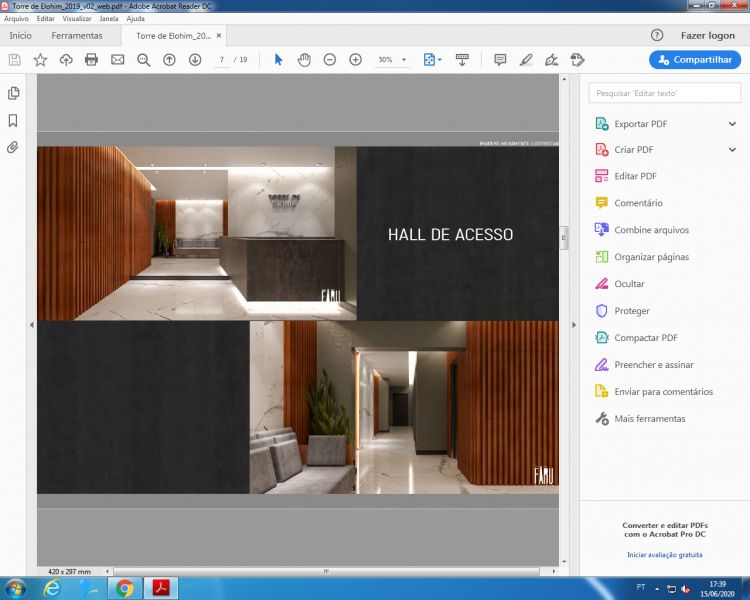The image size is (750, 600).
Task: Open the attachments paperclip panel
Action: pos(13,147)
